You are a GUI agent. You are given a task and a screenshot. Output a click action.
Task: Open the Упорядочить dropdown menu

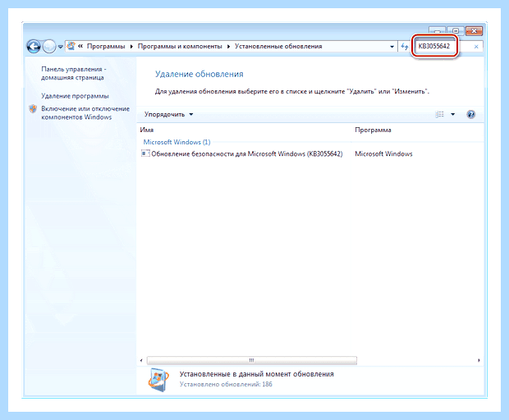pos(168,114)
